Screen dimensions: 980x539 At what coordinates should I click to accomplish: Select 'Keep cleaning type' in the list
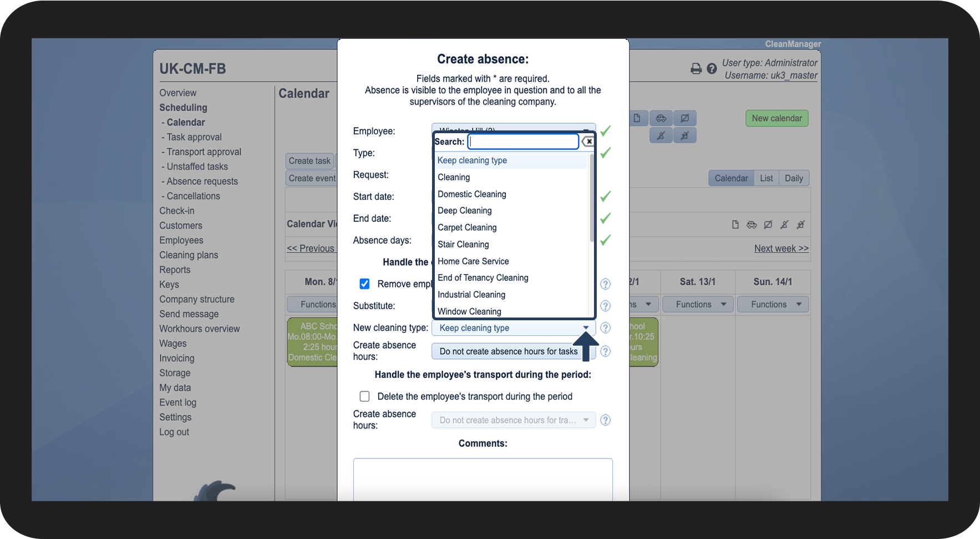point(510,160)
